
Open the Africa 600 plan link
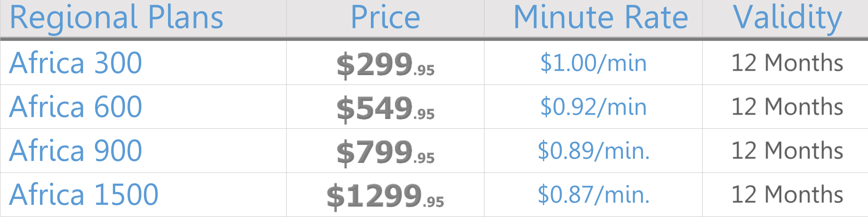tap(76, 107)
